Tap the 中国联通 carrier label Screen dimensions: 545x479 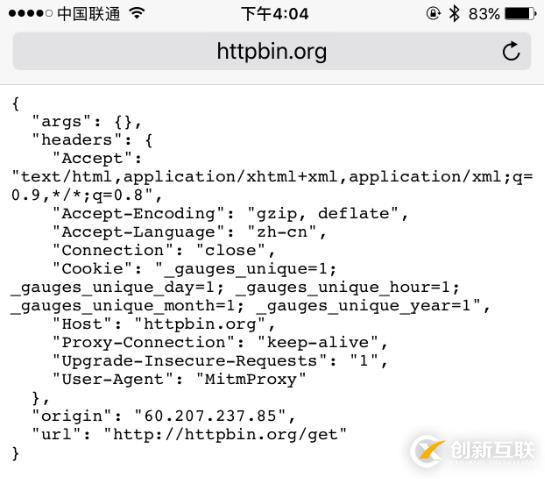pyautogui.click(x=89, y=14)
